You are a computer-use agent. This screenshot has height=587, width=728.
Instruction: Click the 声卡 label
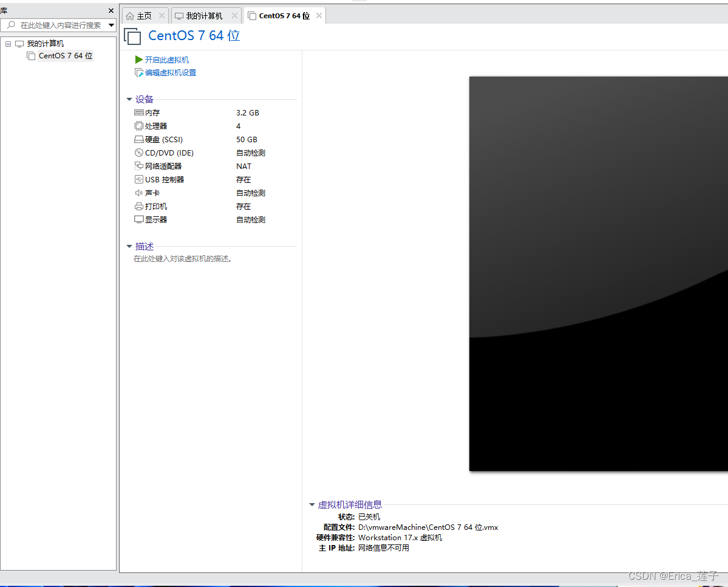152,193
